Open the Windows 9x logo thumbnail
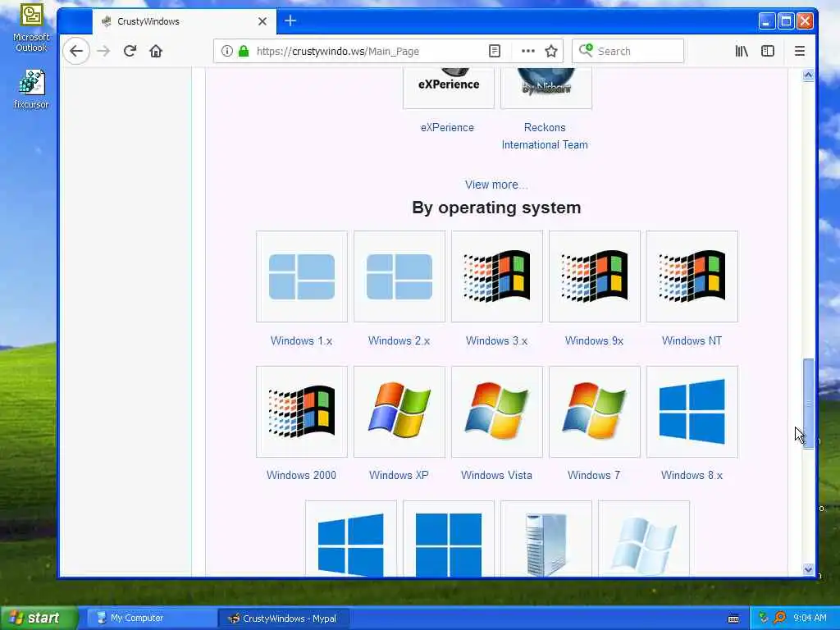Image resolution: width=840 pixels, height=630 pixels. [x=595, y=276]
